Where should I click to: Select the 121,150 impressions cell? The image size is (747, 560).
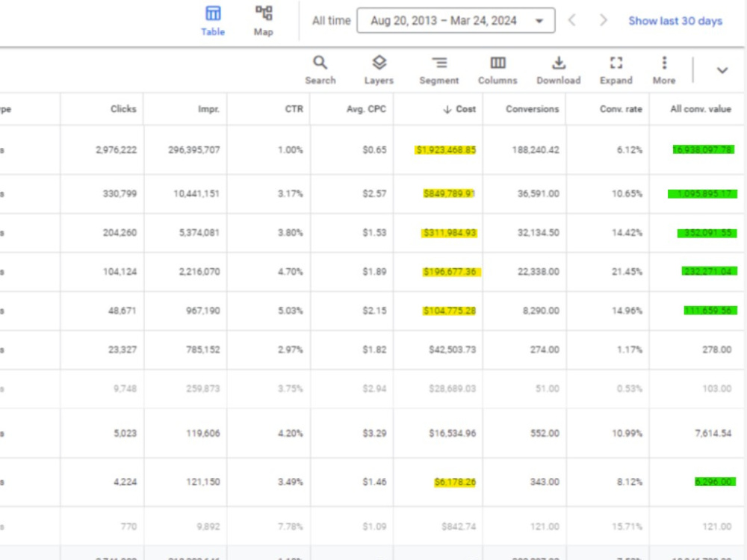[x=203, y=482]
